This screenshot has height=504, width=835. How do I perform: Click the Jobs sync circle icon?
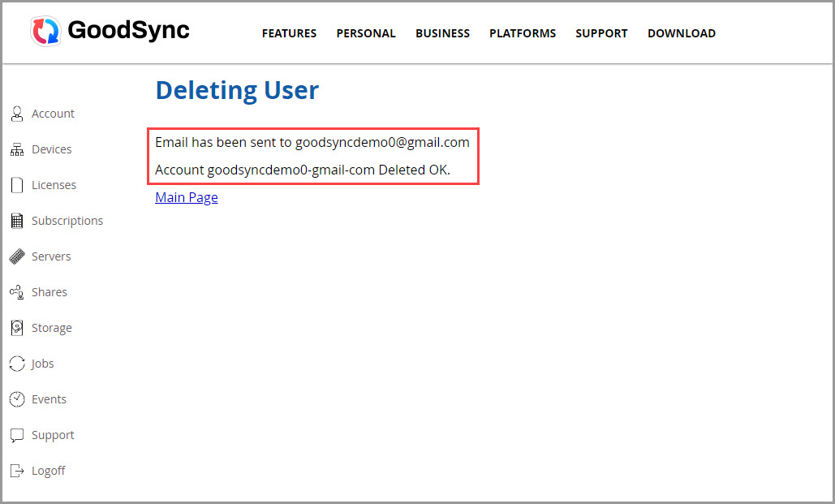17,364
